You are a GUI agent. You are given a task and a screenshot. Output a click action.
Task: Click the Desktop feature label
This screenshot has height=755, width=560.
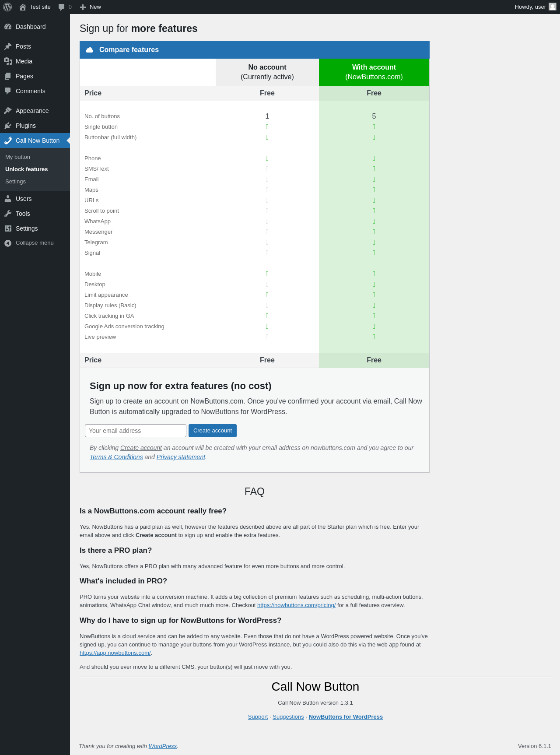point(95,284)
